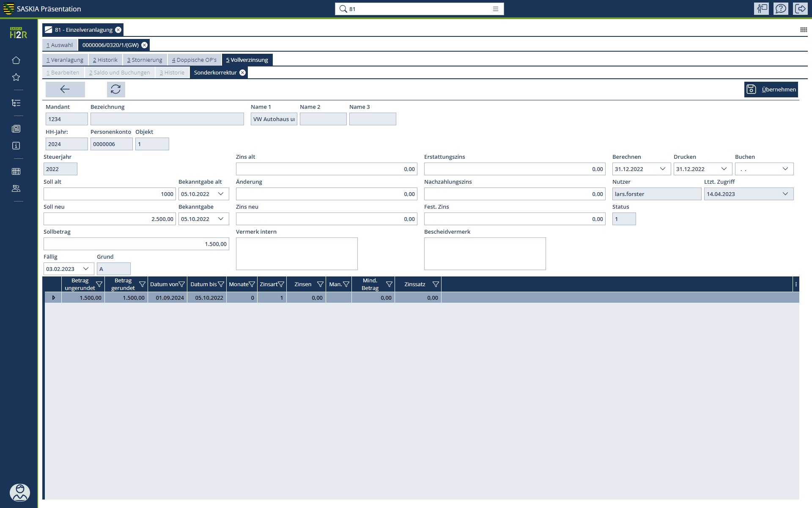Open the search field menu icon
Viewport: 812px width, 508px height.
(496, 9)
